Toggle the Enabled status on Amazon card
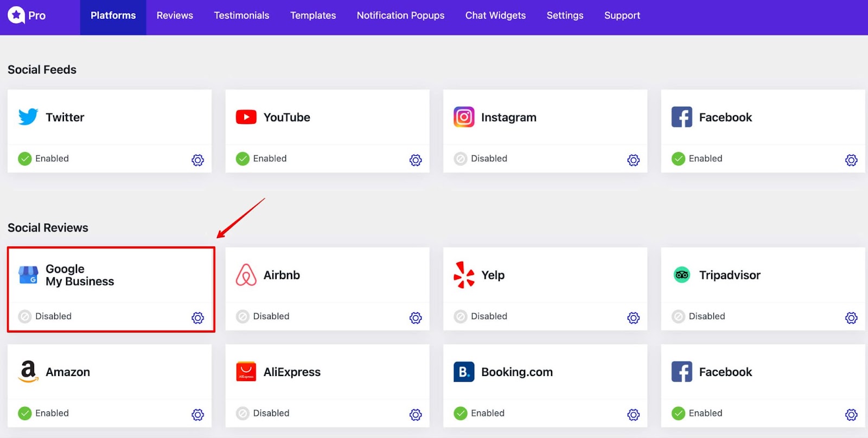Image resolution: width=868 pixels, height=438 pixels. click(x=43, y=414)
